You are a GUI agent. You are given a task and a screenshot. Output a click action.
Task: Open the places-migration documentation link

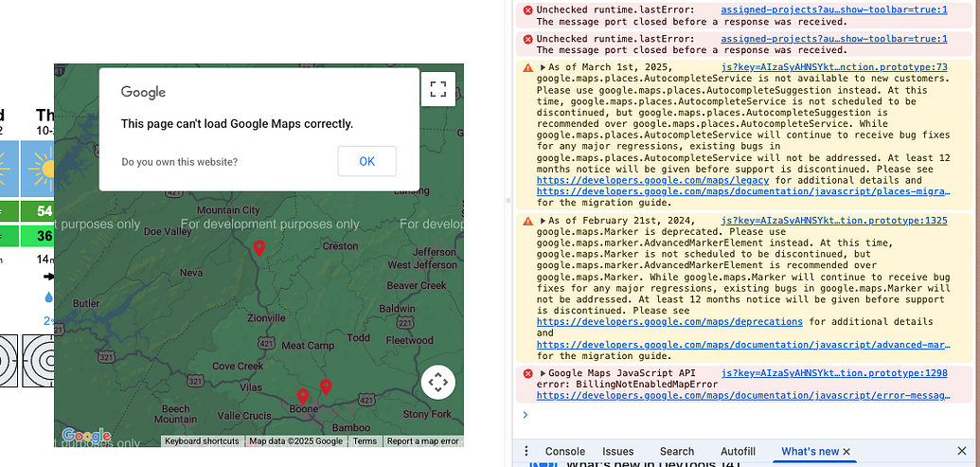(x=743, y=191)
